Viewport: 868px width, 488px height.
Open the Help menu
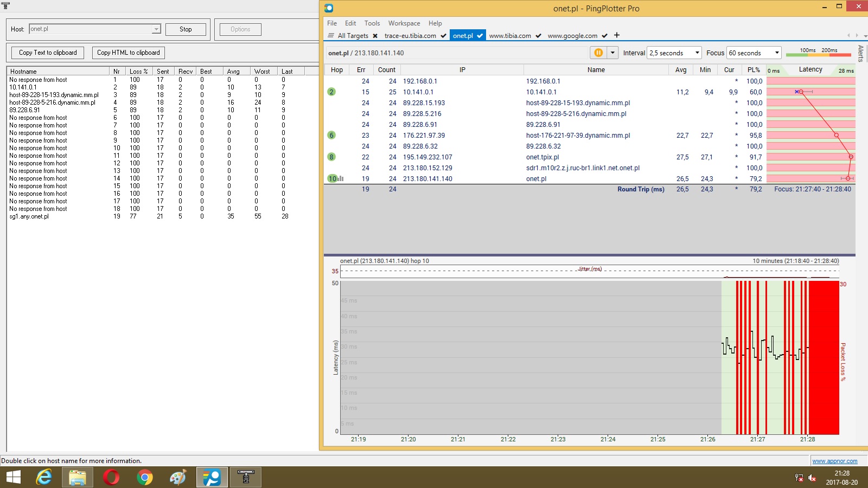pyautogui.click(x=435, y=23)
